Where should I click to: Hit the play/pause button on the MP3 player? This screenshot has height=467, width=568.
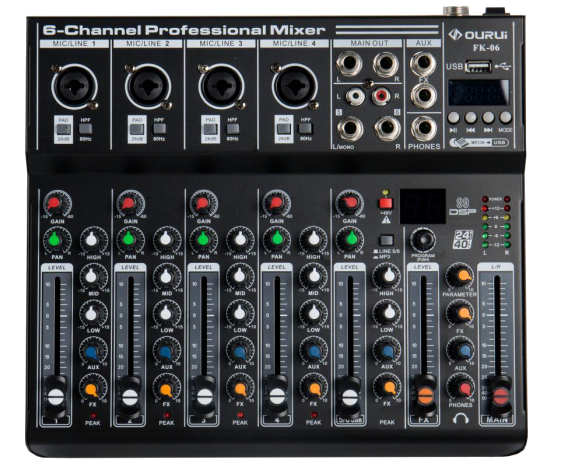click(453, 118)
